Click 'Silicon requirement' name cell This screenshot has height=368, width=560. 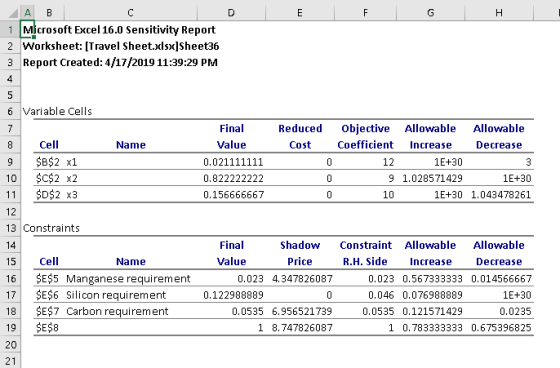pyautogui.click(x=116, y=295)
